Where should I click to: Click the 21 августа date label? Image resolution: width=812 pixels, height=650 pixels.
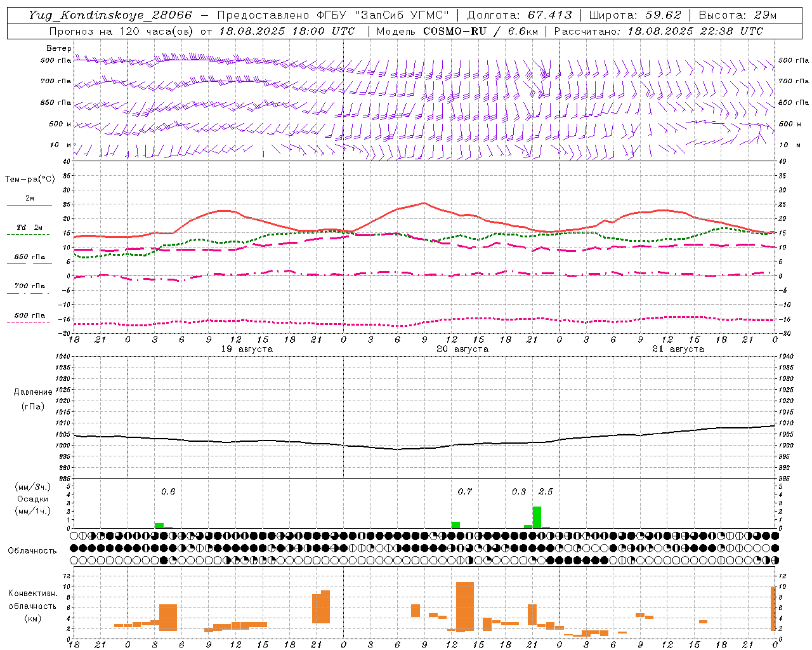678,349
